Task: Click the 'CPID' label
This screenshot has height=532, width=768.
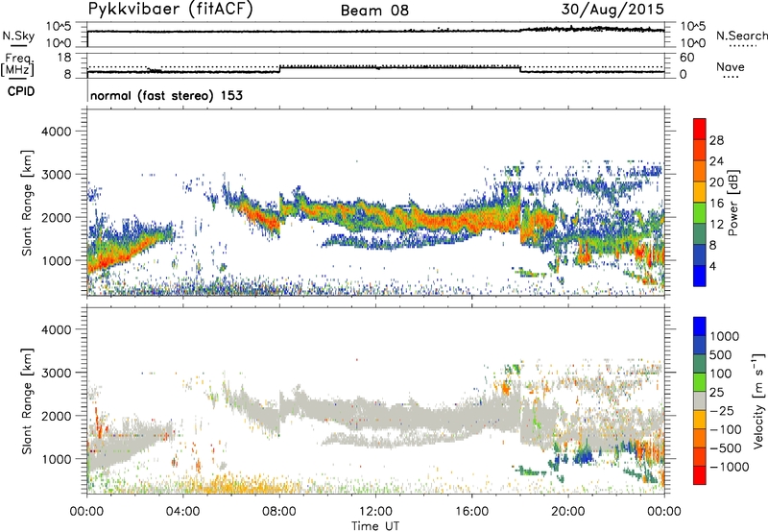Action: click(x=21, y=91)
